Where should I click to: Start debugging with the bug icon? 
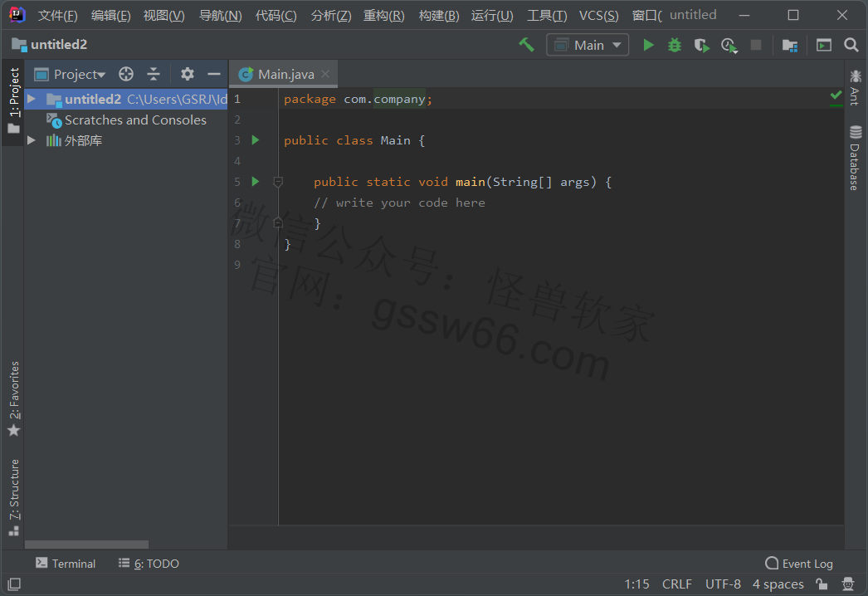(x=675, y=45)
